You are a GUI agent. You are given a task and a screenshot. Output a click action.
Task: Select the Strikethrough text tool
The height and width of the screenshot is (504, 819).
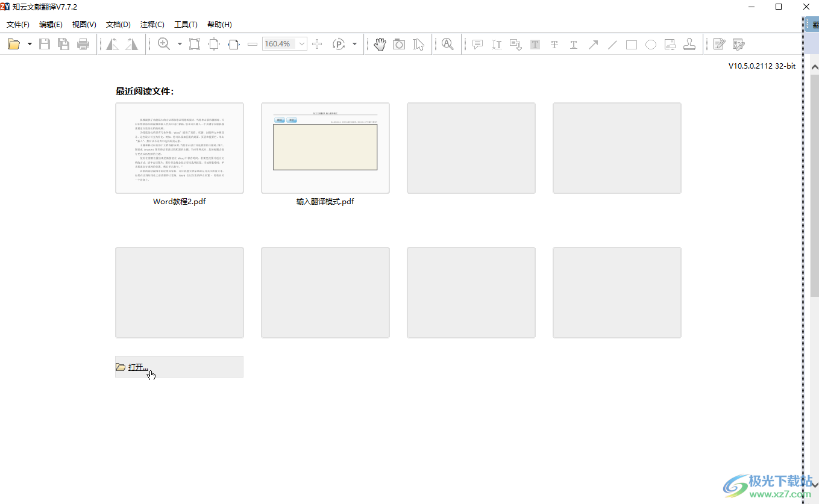[x=554, y=45]
